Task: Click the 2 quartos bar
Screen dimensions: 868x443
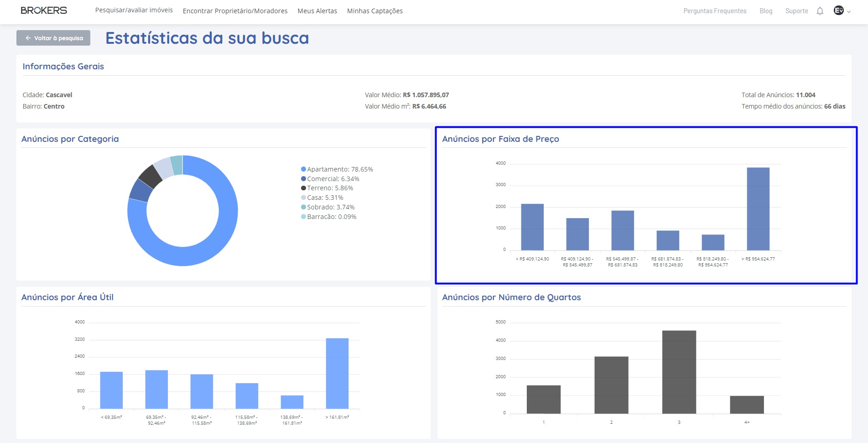Action: coord(611,385)
